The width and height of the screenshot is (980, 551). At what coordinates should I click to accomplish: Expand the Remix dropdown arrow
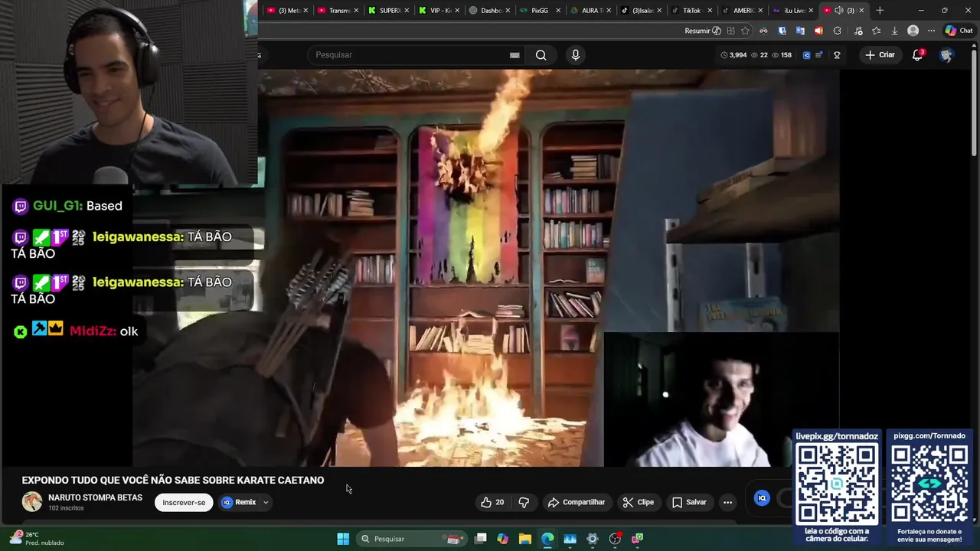266,502
